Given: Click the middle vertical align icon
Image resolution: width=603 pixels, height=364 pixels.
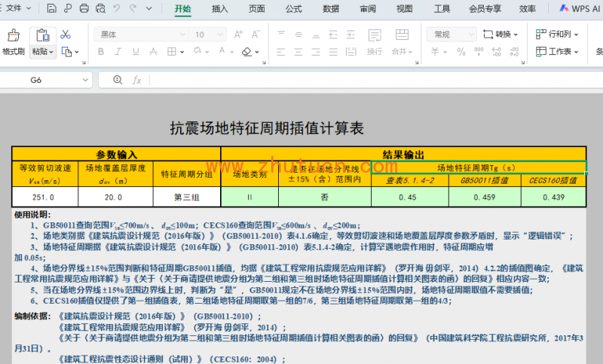Looking at the screenshot, I should click(x=298, y=35).
